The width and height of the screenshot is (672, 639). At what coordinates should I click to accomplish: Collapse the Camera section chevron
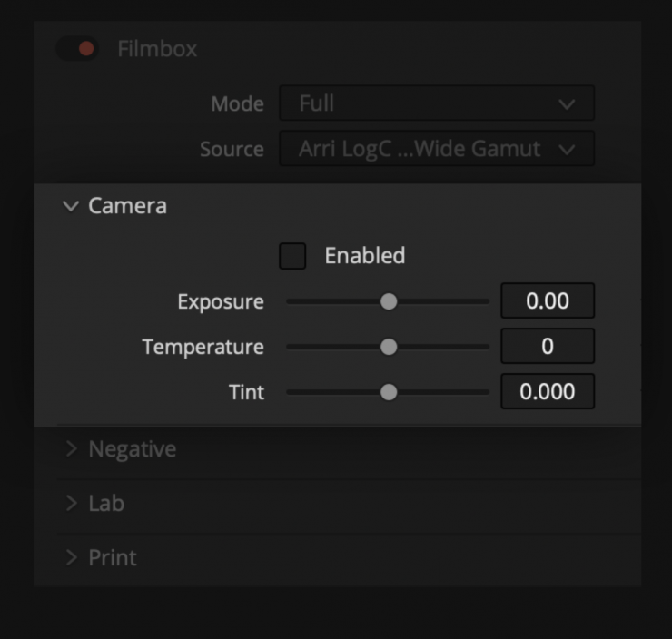71,206
